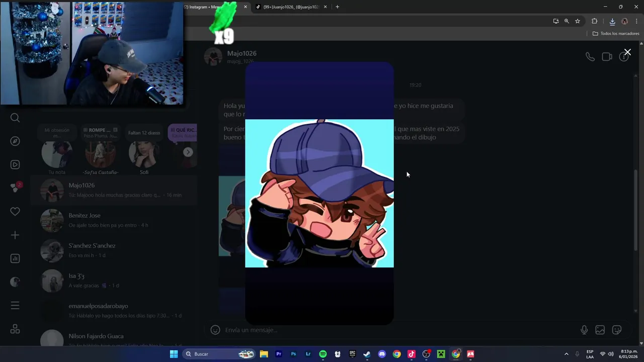The height and width of the screenshot is (362, 644).
Task: Open the emanuelposadarobayo conversation
Action: point(113,311)
